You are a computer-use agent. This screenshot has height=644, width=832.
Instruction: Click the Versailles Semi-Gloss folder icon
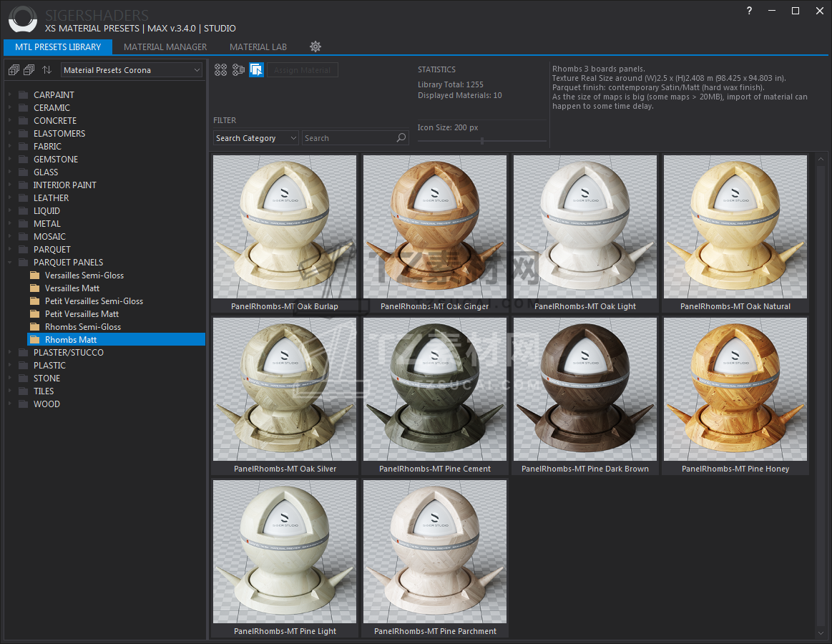pyautogui.click(x=35, y=275)
